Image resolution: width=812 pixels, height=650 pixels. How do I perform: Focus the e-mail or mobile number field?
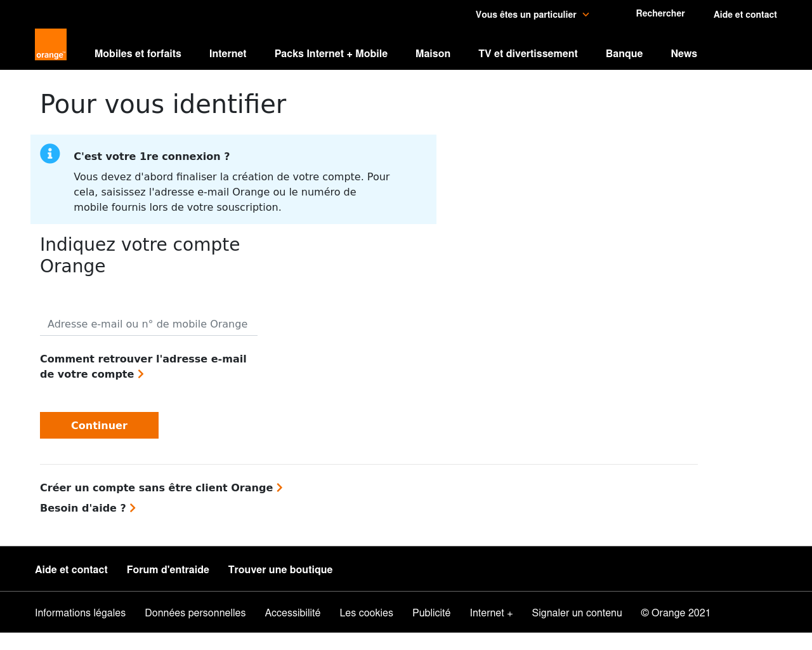pos(148,324)
